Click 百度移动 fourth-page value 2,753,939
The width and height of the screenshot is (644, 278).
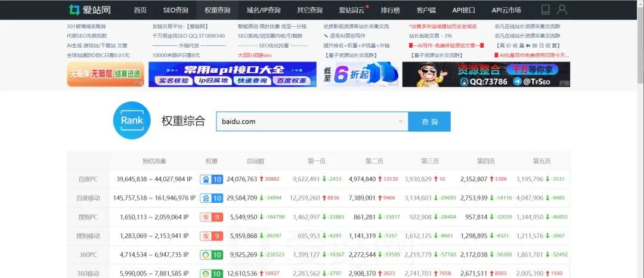click(x=474, y=198)
